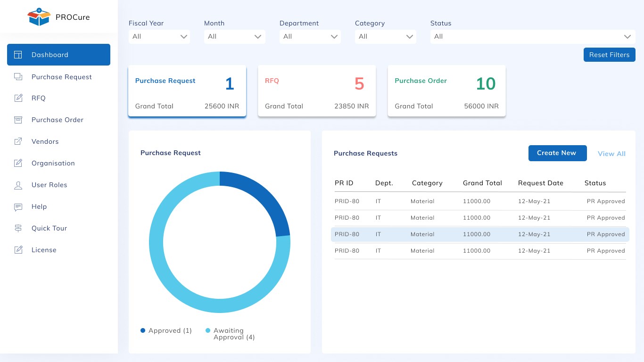The height and width of the screenshot is (362, 644).
Task: Click the Quick Tour signpost icon
Action: click(x=18, y=228)
